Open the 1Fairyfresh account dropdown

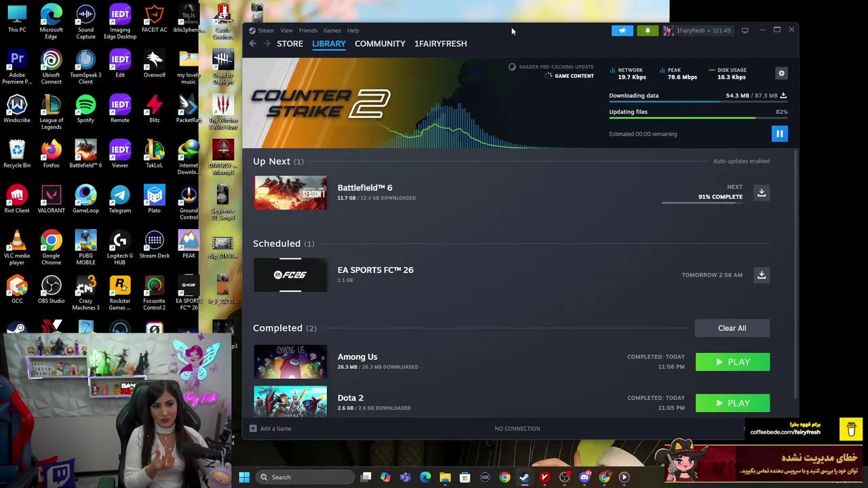(x=698, y=30)
